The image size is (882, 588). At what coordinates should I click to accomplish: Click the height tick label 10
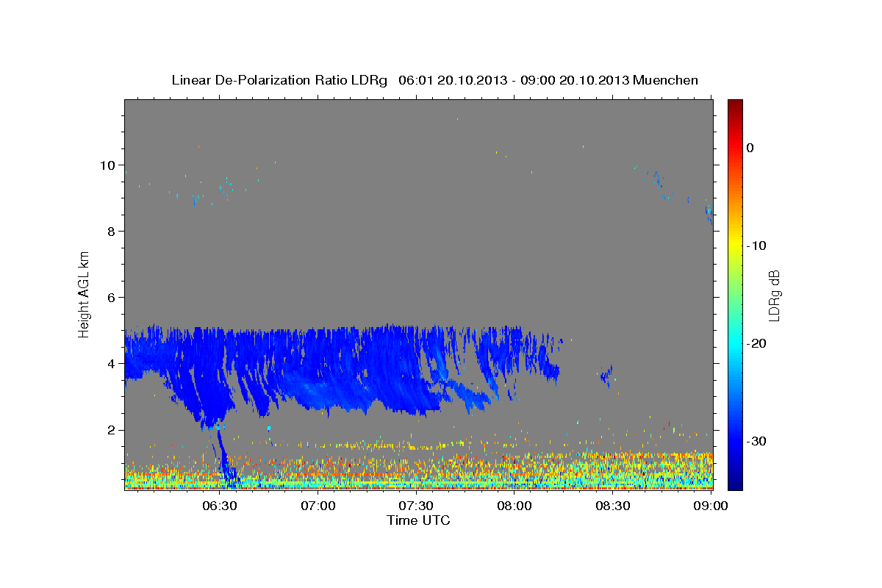click(109, 165)
